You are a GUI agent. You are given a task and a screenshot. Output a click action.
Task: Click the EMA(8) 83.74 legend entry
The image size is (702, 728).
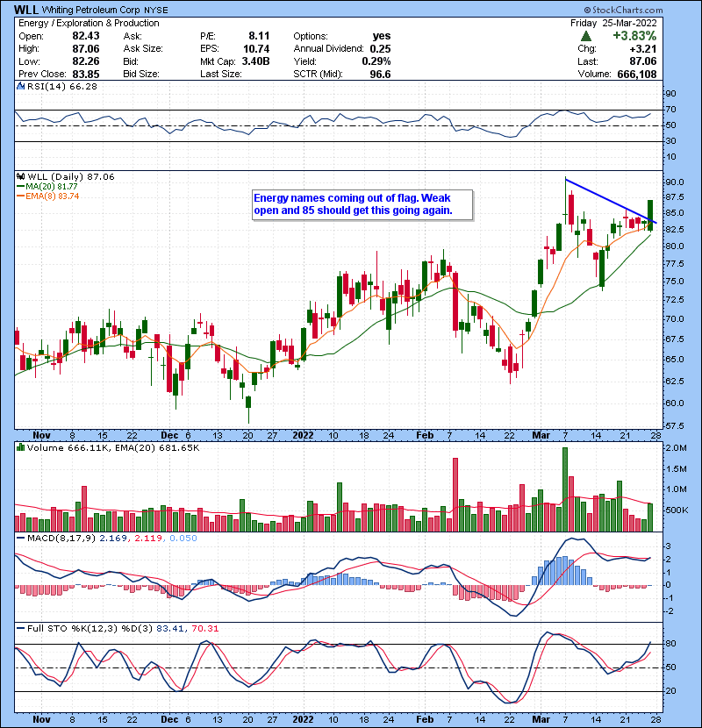(48, 196)
